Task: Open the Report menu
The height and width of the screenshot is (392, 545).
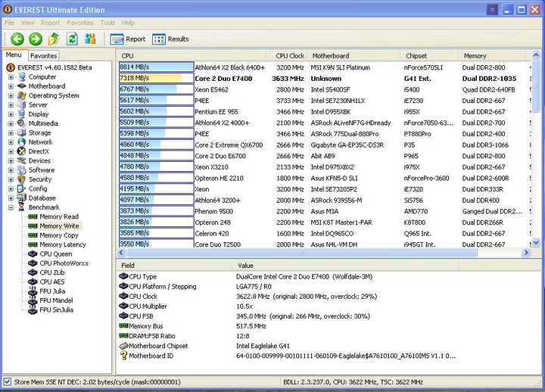Action: coord(51,23)
